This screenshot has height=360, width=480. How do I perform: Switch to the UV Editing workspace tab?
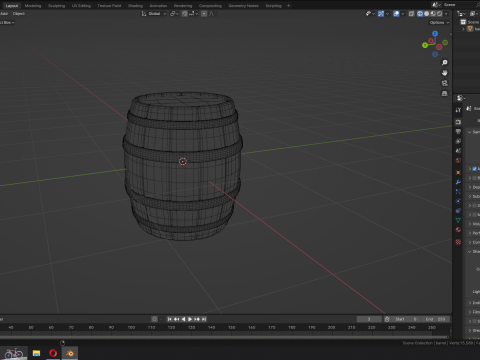(x=81, y=6)
